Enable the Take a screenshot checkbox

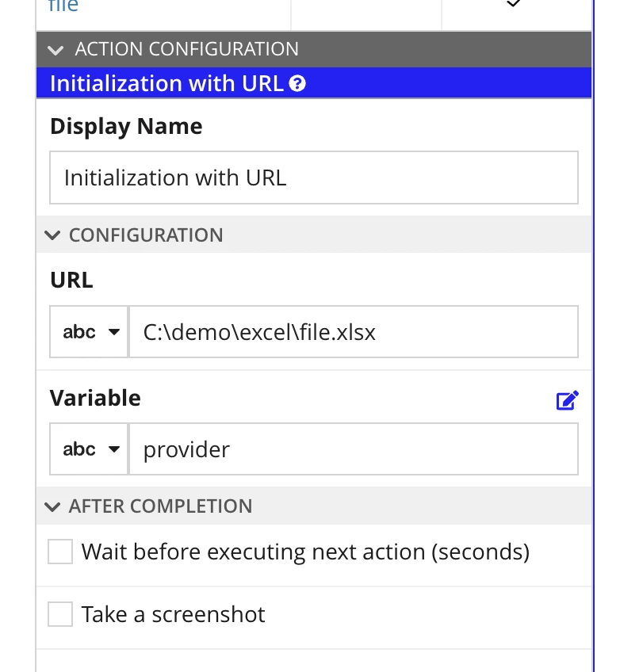pos(60,614)
